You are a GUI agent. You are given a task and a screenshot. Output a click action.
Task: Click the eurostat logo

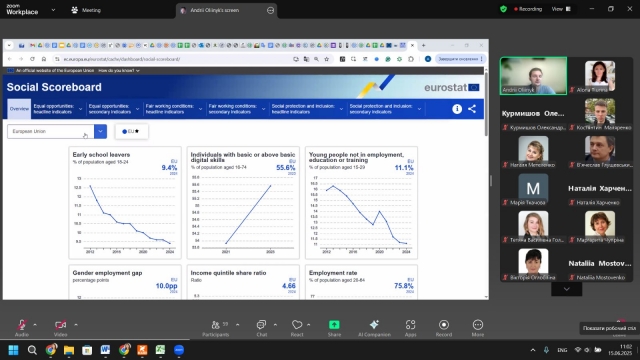pos(451,87)
